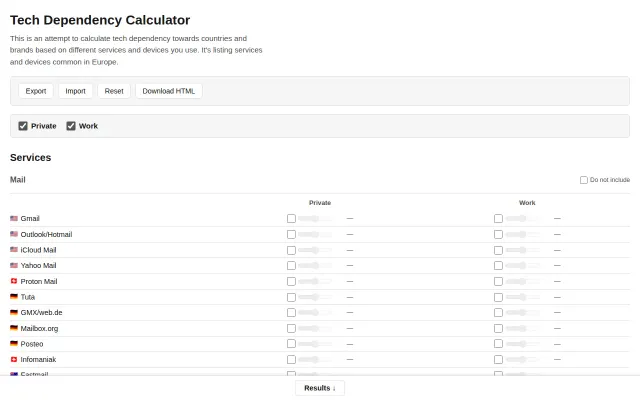This screenshot has height=400, width=640.
Task: Enable Outlook/Hotmail for Private use
Action: [x=291, y=234]
